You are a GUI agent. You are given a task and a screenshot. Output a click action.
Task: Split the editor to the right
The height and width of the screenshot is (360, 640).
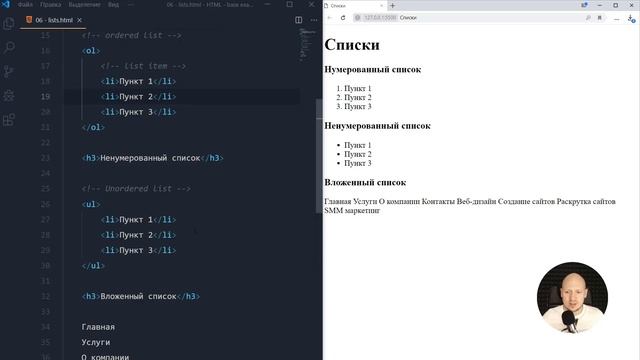(x=299, y=20)
